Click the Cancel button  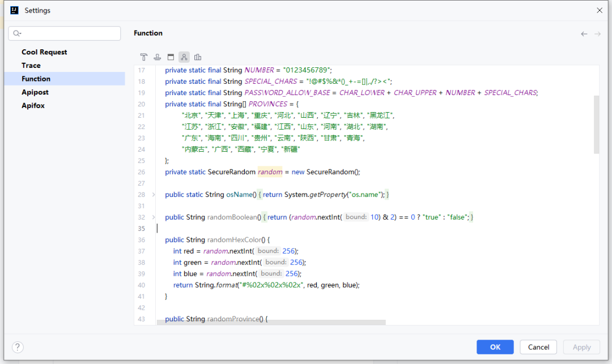click(x=538, y=346)
